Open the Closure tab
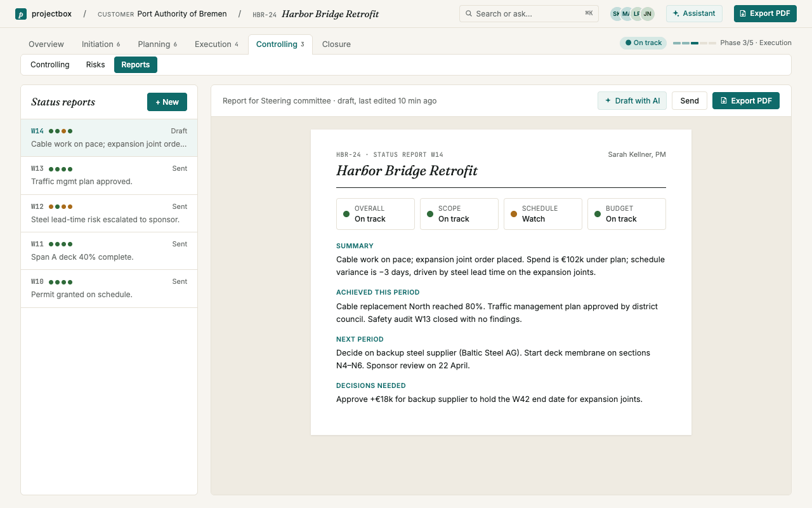This screenshot has width=812, height=508. (x=336, y=44)
